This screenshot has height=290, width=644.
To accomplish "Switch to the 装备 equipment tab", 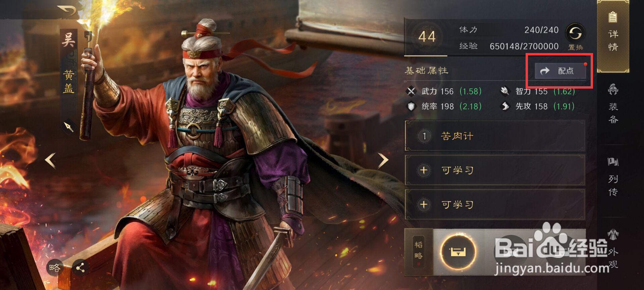I will point(613,104).
